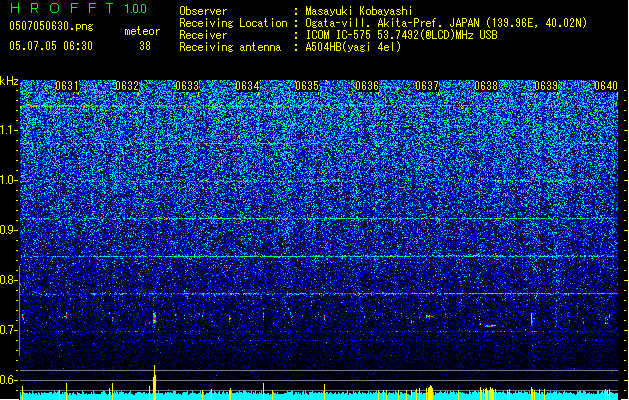
Task: Click the 0640 time marker
Action: 606,86
